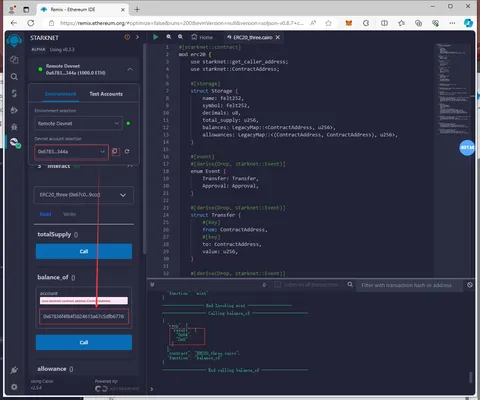
Task: Click the Starknet panel vertical scrollbar
Action: 144,149
